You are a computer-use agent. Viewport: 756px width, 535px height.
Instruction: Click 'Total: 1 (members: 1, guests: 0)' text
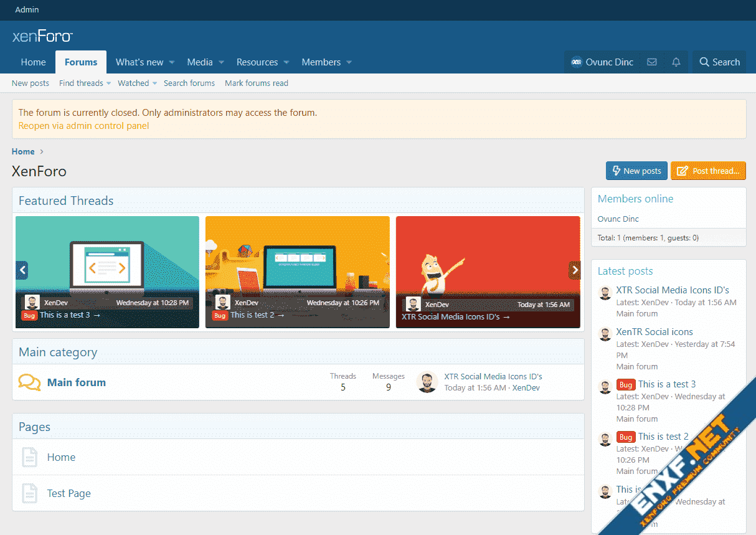click(x=648, y=237)
